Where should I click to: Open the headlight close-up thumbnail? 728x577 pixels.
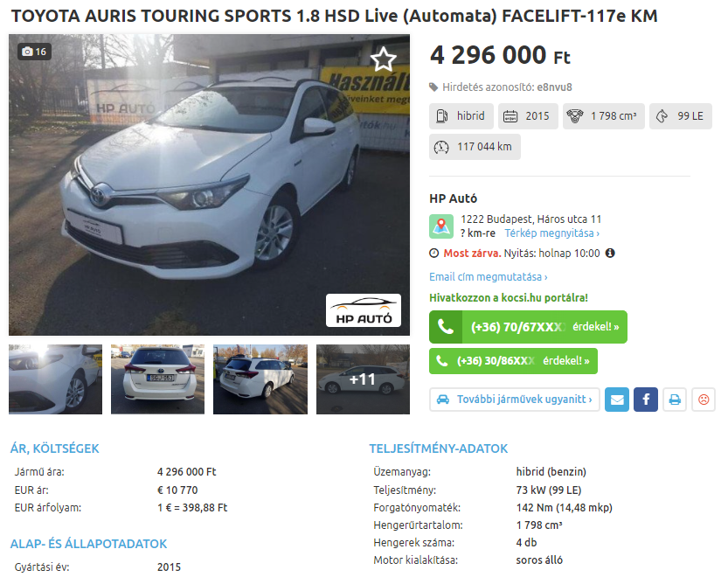click(55, 379)
